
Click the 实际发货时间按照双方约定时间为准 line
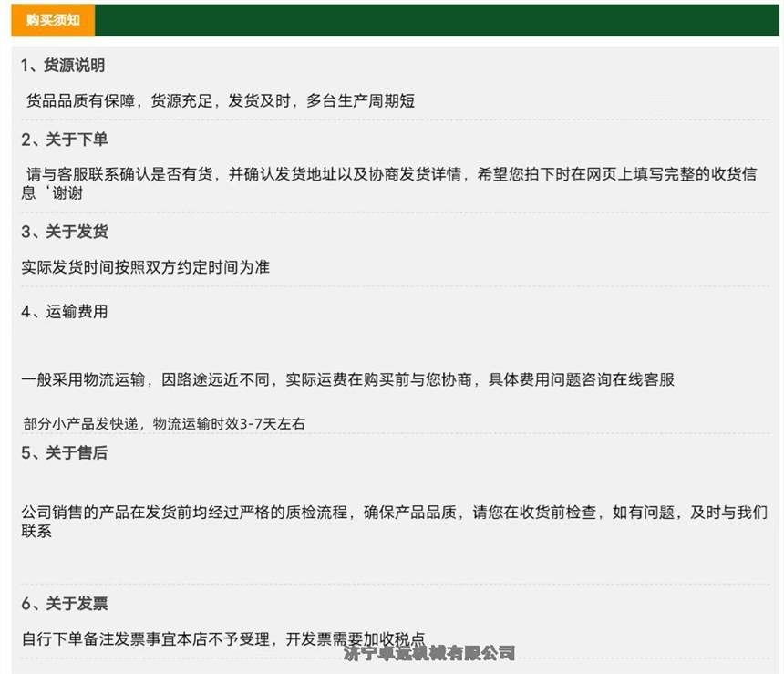point(145,267)
